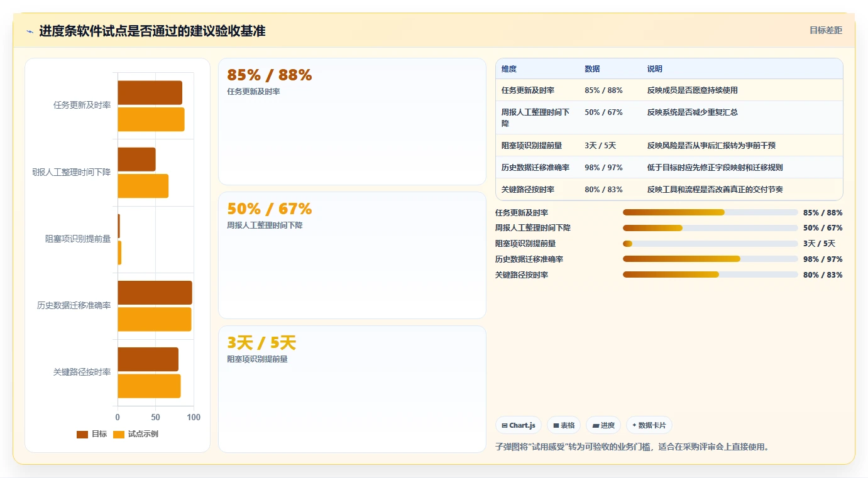Click the 3天 / 5天 value beside progress bar
Screen dimensions: 868x478
819,244
